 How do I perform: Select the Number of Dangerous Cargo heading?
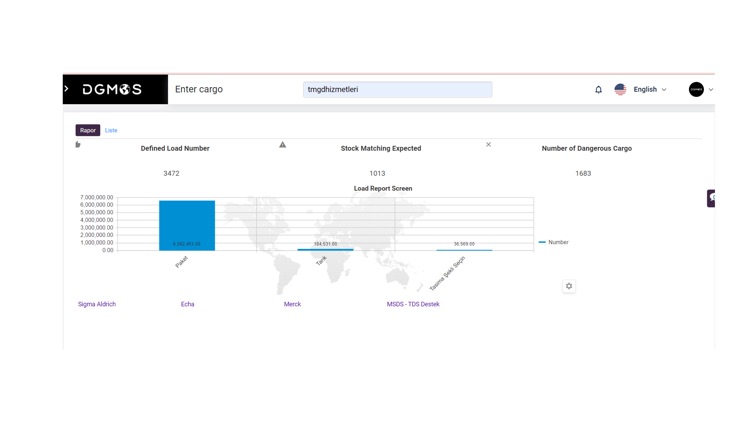coord(586,148)
